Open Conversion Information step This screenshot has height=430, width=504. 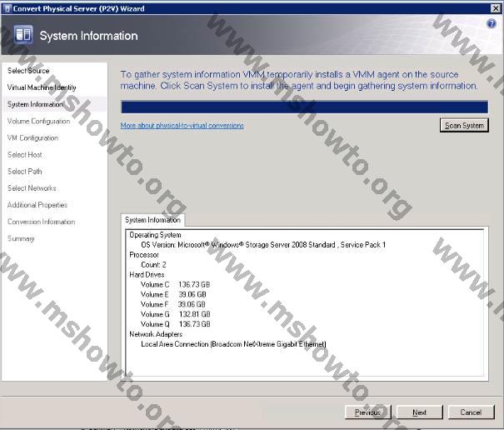pos(41,222)
